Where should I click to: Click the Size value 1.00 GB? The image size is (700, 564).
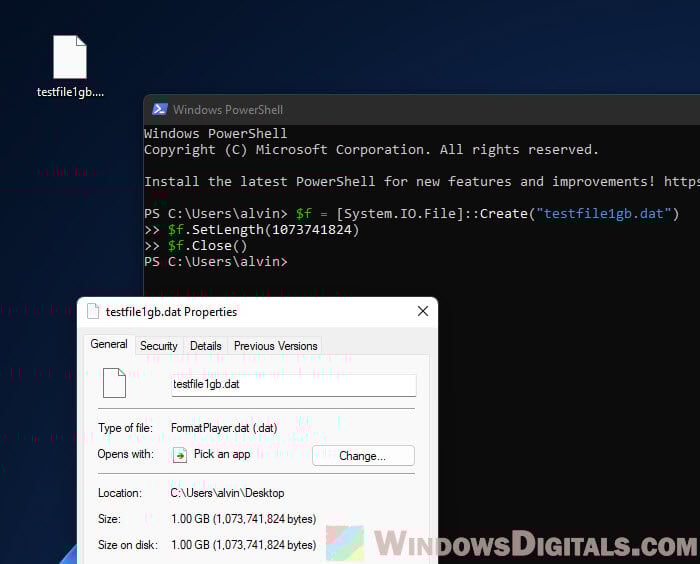click(244, 519)
